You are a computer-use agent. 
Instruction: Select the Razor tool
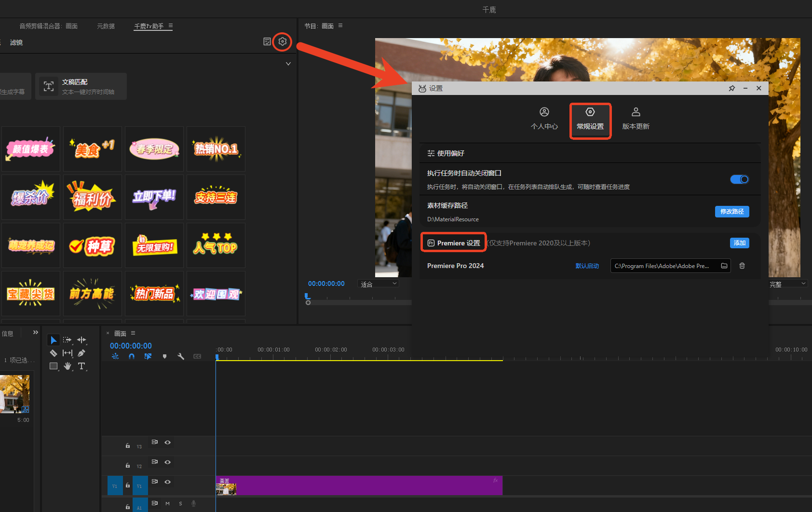(54, 353)
